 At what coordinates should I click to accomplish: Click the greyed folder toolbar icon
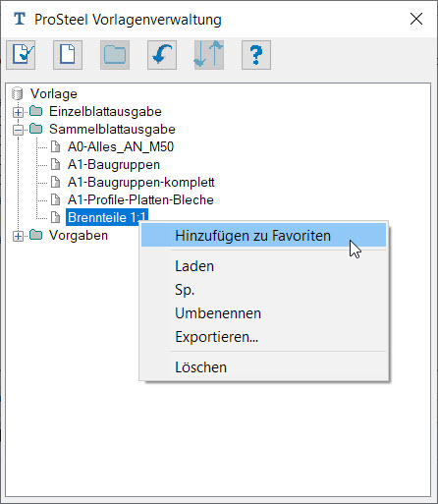115,55
